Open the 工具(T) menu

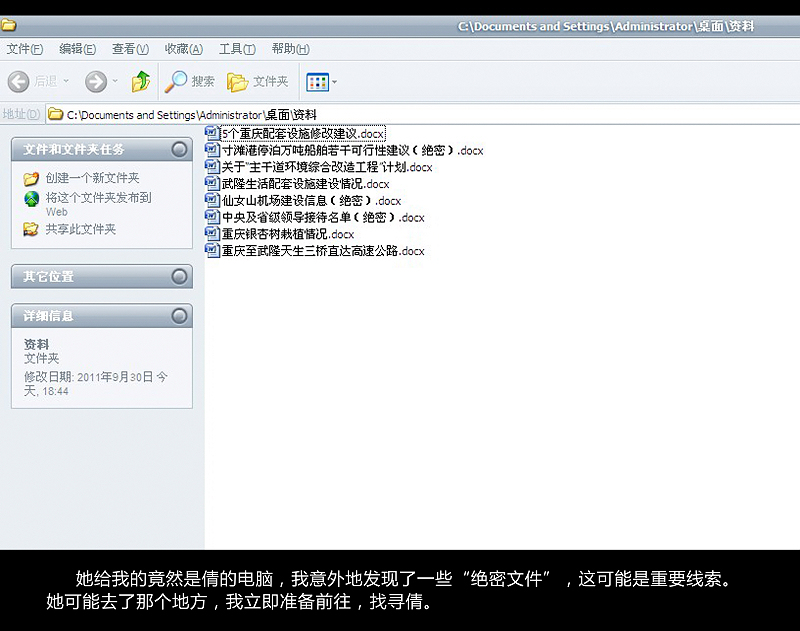(x=237, y=49)
